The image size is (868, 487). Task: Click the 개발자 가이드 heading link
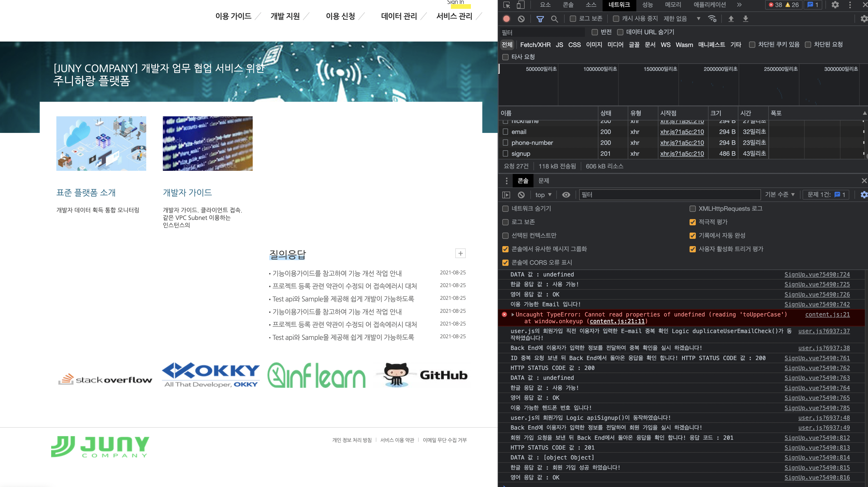pyautogui.click(x=187, y=193)
